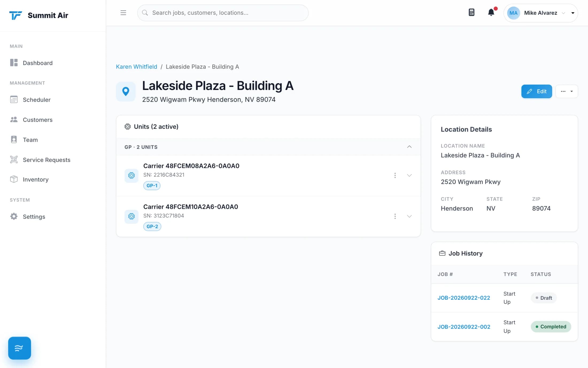This screenshot has height=368, width=588.
Task: Open kebab menu for unit GP-2
Action: pos(395,216)
